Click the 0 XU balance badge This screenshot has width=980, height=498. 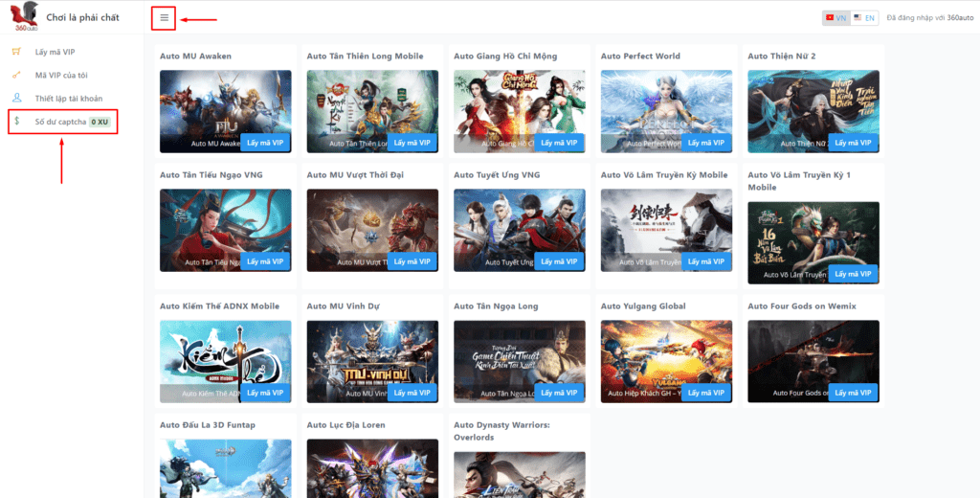tap(100, 122)
